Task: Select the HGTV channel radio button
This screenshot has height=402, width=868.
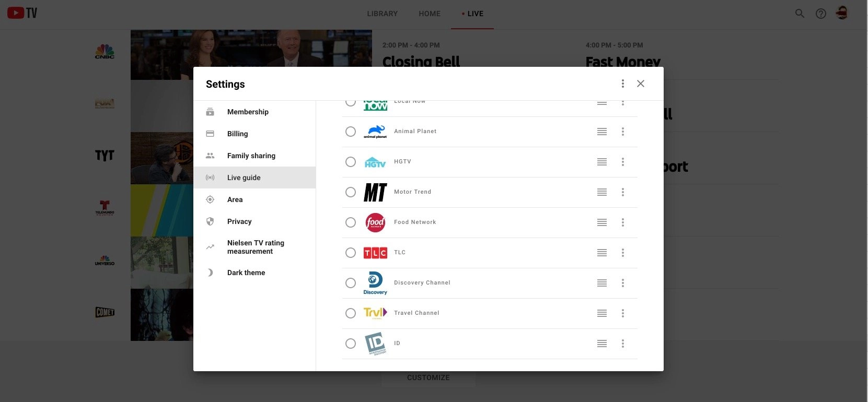Action: (351, 162)
